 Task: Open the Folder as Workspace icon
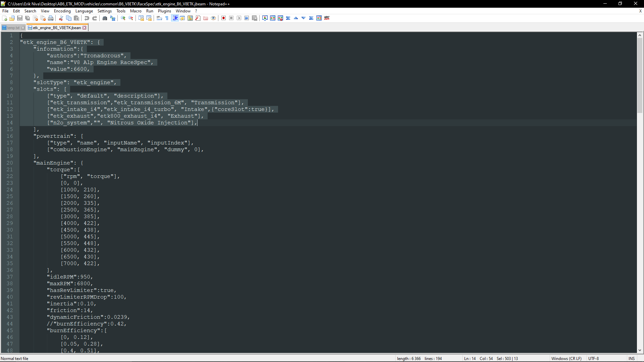(206, 18)
